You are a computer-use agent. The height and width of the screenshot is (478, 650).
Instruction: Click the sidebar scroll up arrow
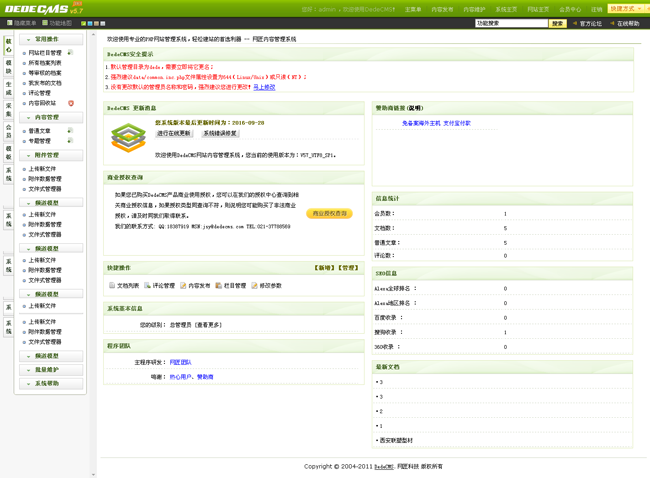coord(93,35)
